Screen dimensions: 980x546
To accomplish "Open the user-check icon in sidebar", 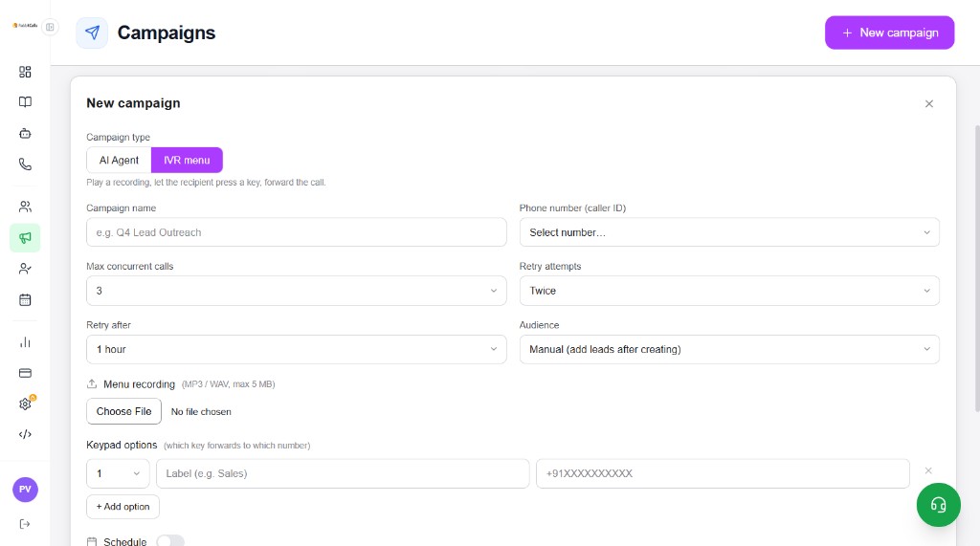I will coord(25,269).
